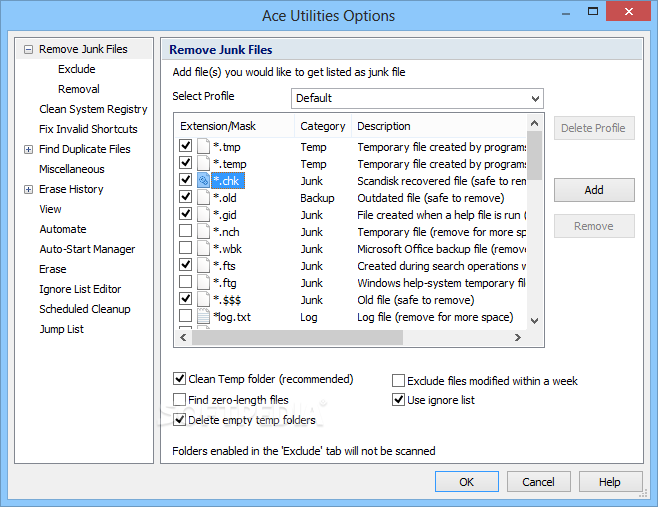The image size is (658, 507).
Task: Click the vertical scrollbar thumb in list
Action: coord(534,155)
